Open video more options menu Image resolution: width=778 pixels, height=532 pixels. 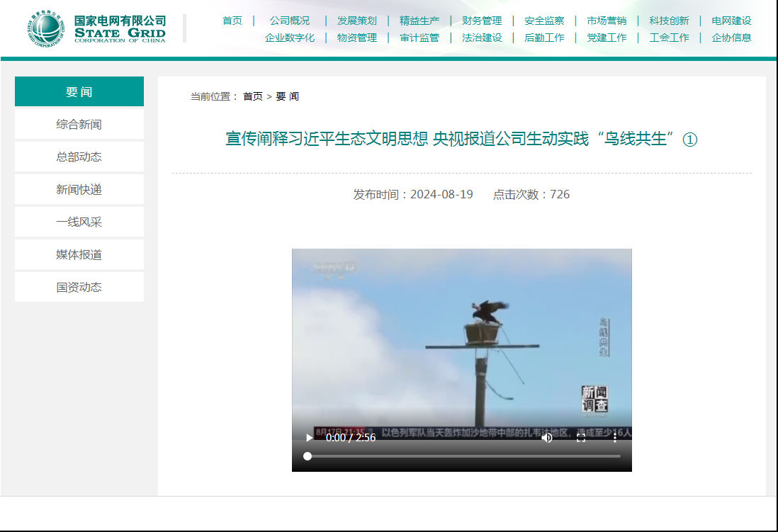[615, 437]
